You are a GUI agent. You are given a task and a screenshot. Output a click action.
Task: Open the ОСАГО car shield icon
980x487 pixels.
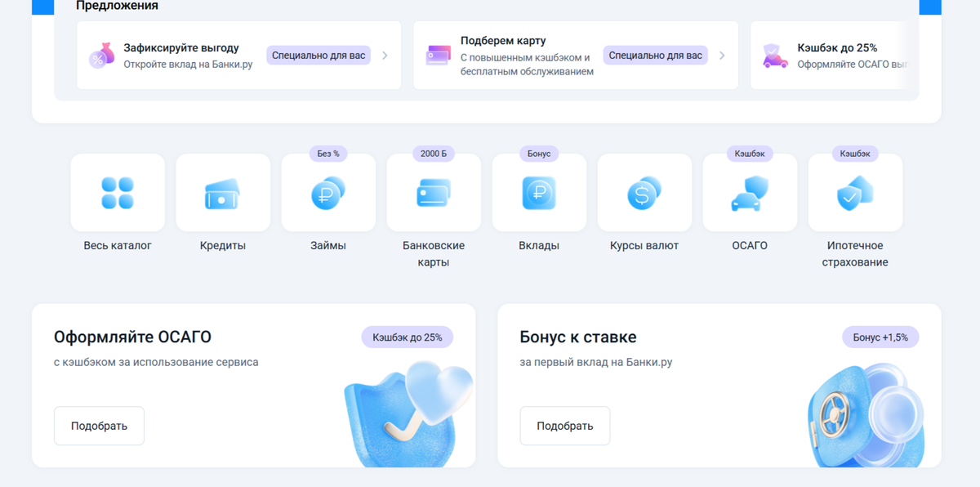point(750,193)
